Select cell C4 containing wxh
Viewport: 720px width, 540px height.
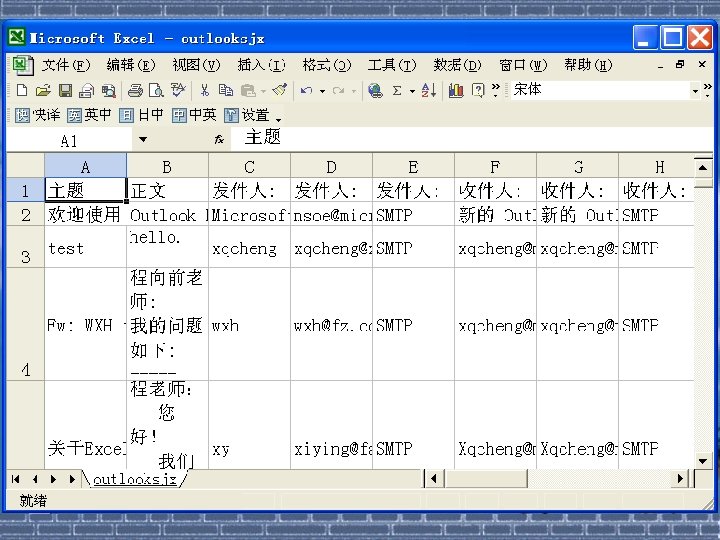(x=249, y=325)
